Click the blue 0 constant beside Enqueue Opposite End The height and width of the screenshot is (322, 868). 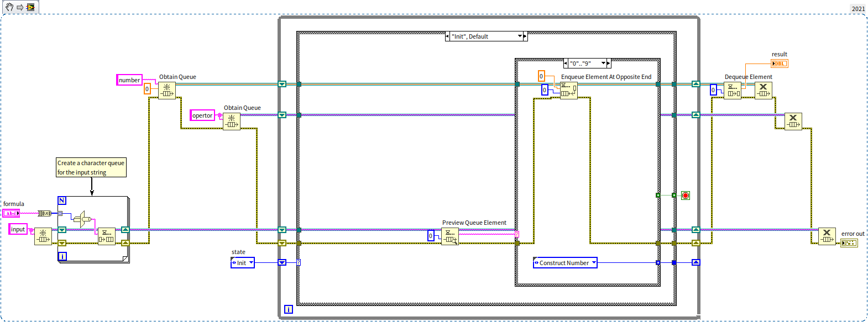coord(545,90)
